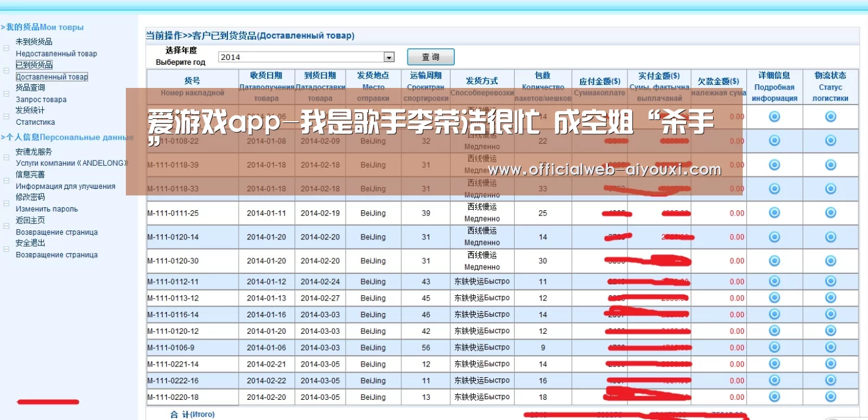
Task: View detail info icon for M-111-0220-18
Action: (774, 396)
